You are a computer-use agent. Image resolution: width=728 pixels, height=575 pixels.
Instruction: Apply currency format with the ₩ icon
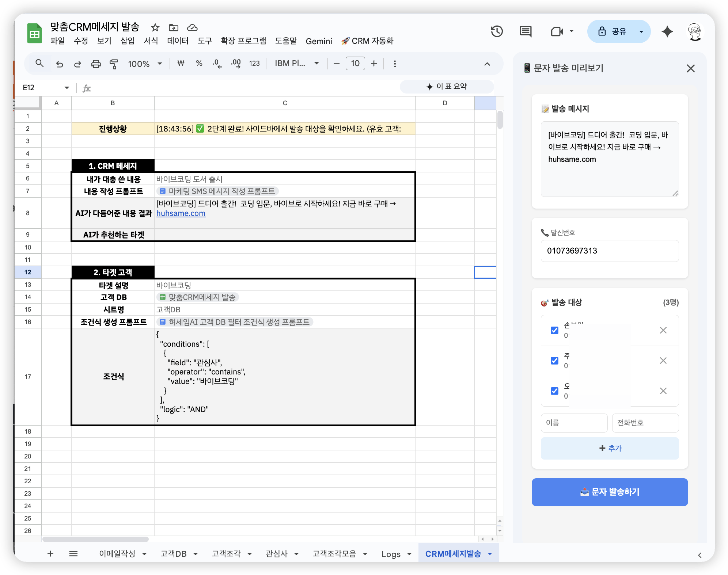click(181, 63)
